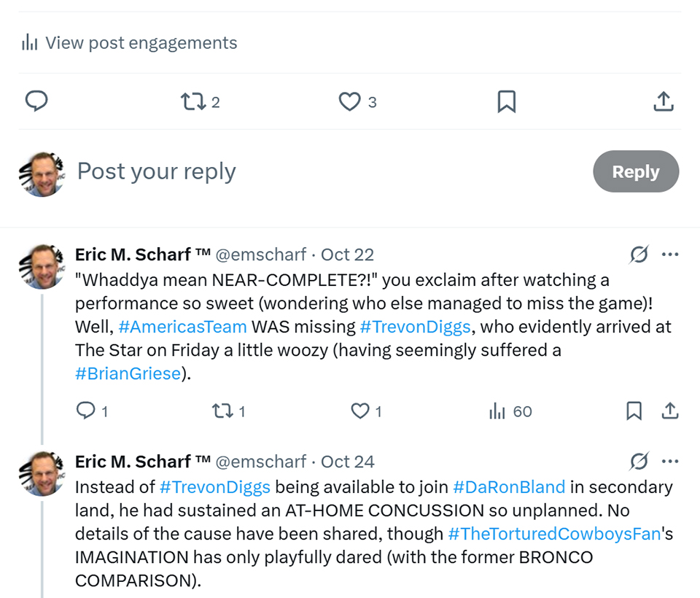Like the main post with 3 likes
700x598 pixels.
pyautogui.click(x=350, y=101)
